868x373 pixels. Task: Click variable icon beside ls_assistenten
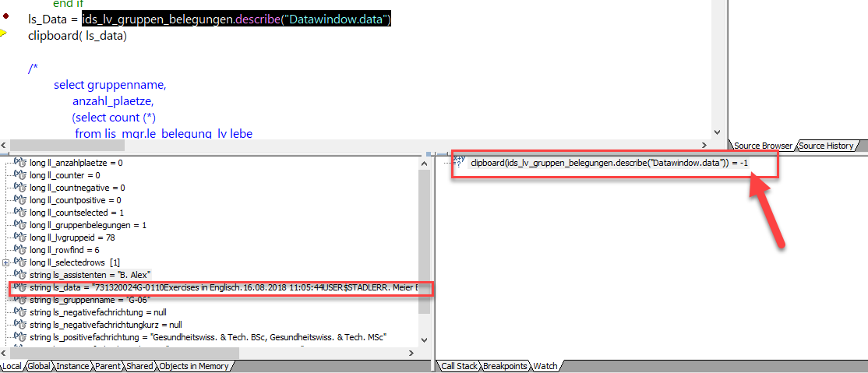click(20, 275)
